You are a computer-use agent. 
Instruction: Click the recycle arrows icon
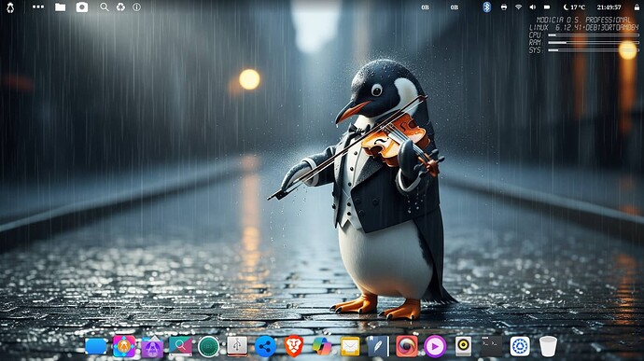pyautogui.click(x=120, y=7)
